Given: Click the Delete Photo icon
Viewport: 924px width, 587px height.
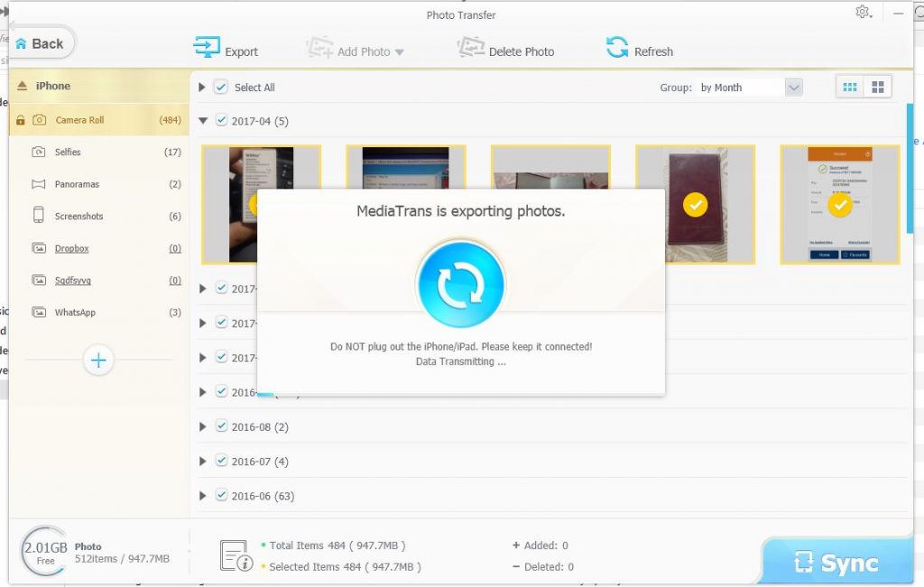Looking at the screenshot, I should pos(470,49).
